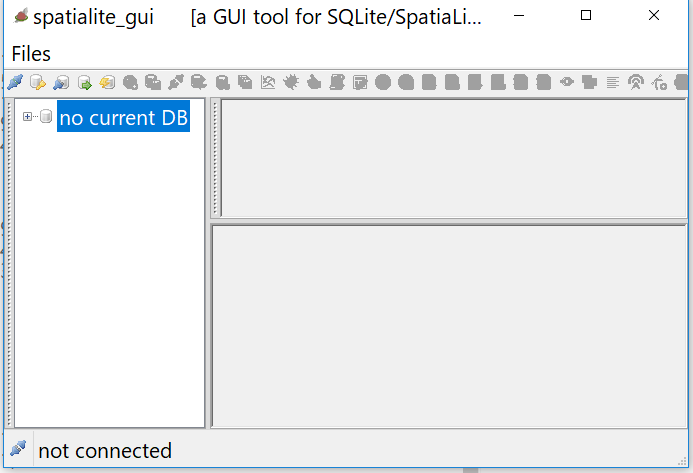Select the 'no current DB' tree item
Image resolution: width=693 pixels, height=473 pixels.
pos(123,117)
